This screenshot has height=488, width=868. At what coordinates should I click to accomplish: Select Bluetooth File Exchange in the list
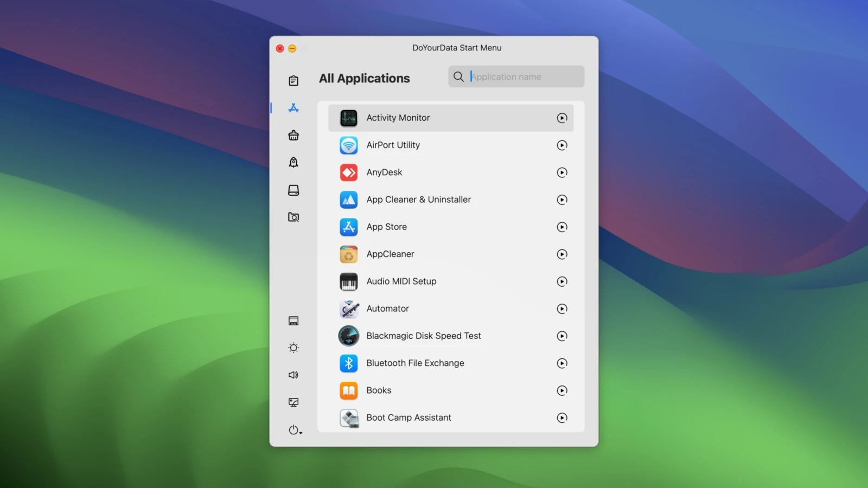pyautogui.click(x=415, y=363)
